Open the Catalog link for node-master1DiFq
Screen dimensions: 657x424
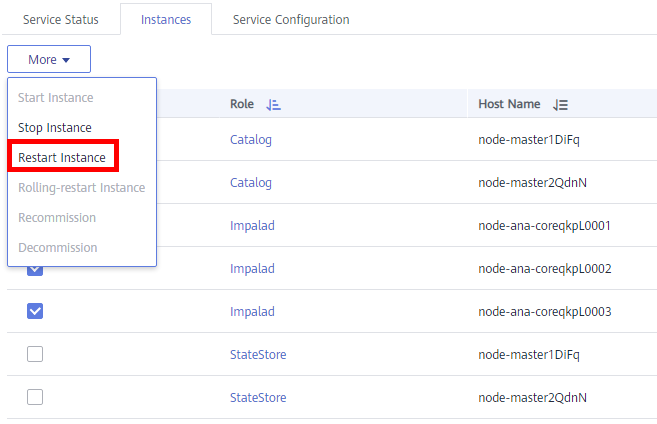click(x=251, y=140)
